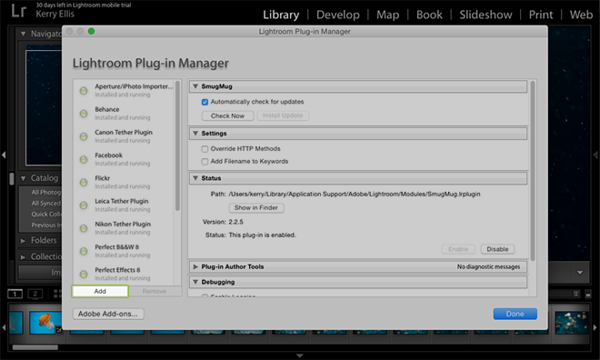Select the Behance plug-in entry
This screenshot has height=360, width=600.
tap(124, 113)
